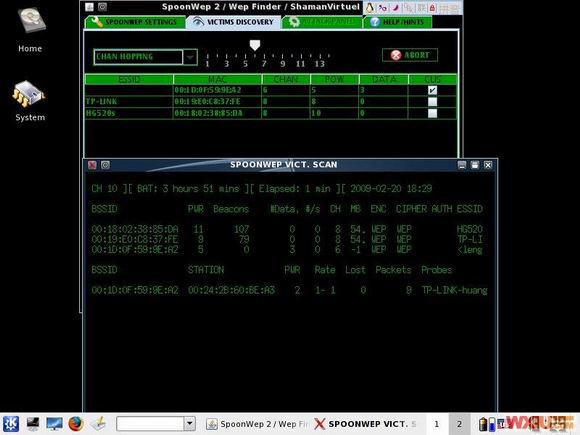Click the Abort button
The height and width of the screenshot is (435, 580).
(x=410, y=55)
